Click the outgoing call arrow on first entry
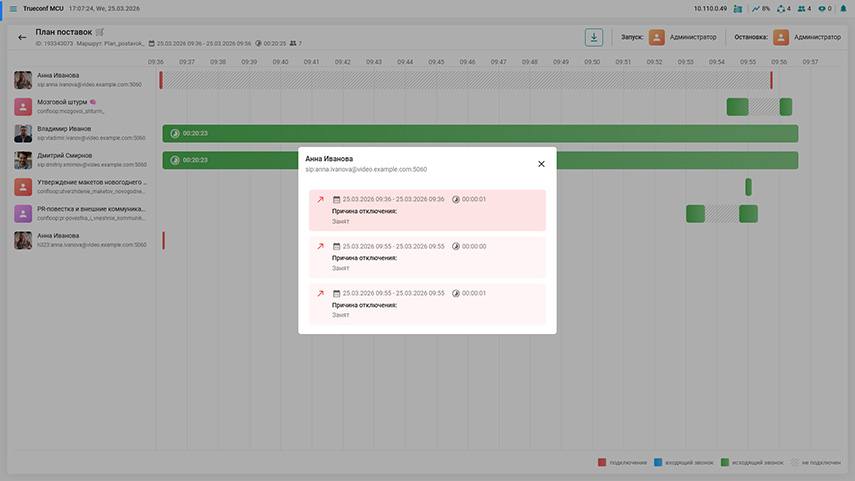This screenshot has height=481, width=855. 320,200
